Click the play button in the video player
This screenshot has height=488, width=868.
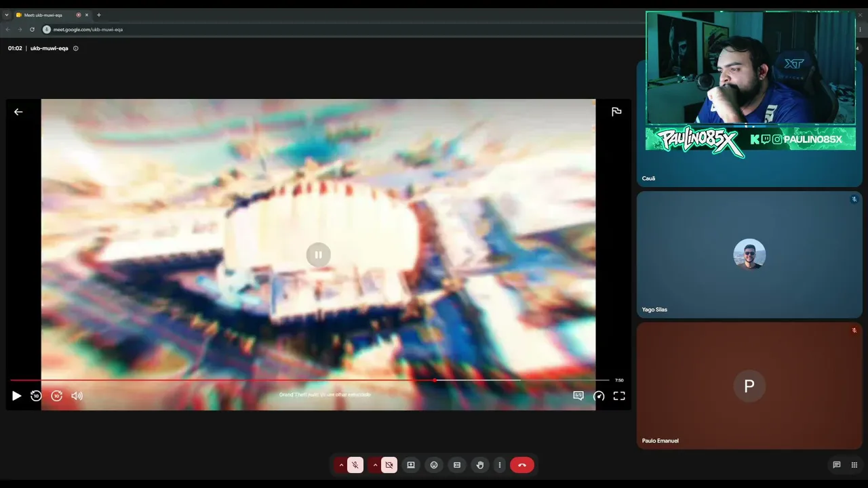pyautogui.click(x=16, y=396)
